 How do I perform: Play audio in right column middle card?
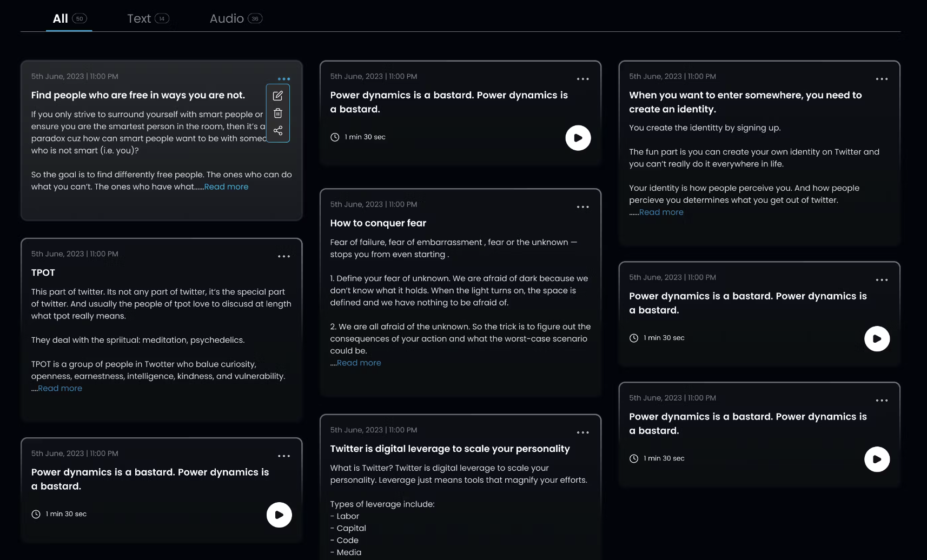[877, 339]
